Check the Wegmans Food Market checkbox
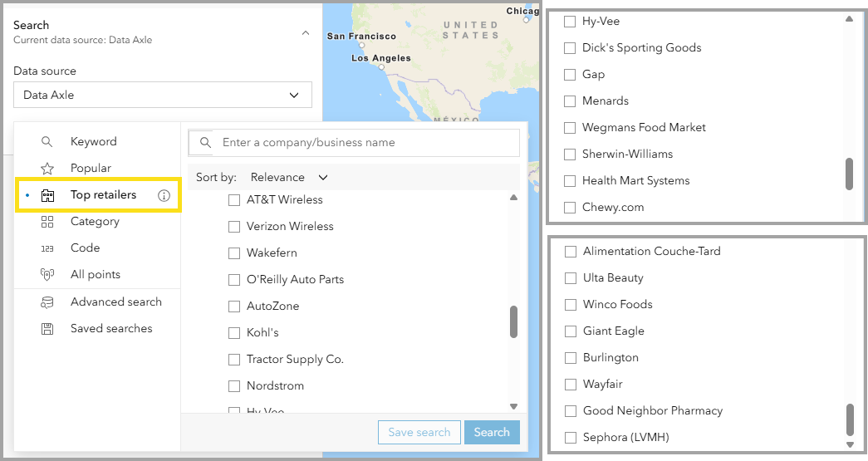 pyautogui.click(x=570, y=128)
